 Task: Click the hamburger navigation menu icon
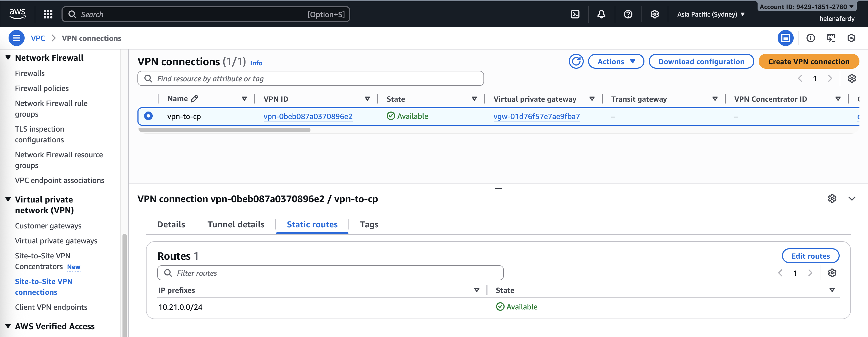pyautogui.click(x=16, y=38)
